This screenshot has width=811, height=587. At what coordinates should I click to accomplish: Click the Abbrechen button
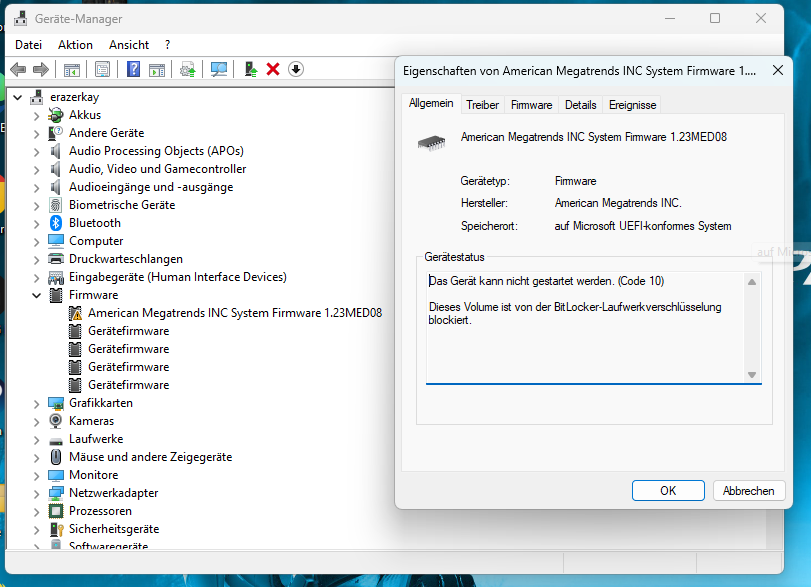[x=748, y=491]
